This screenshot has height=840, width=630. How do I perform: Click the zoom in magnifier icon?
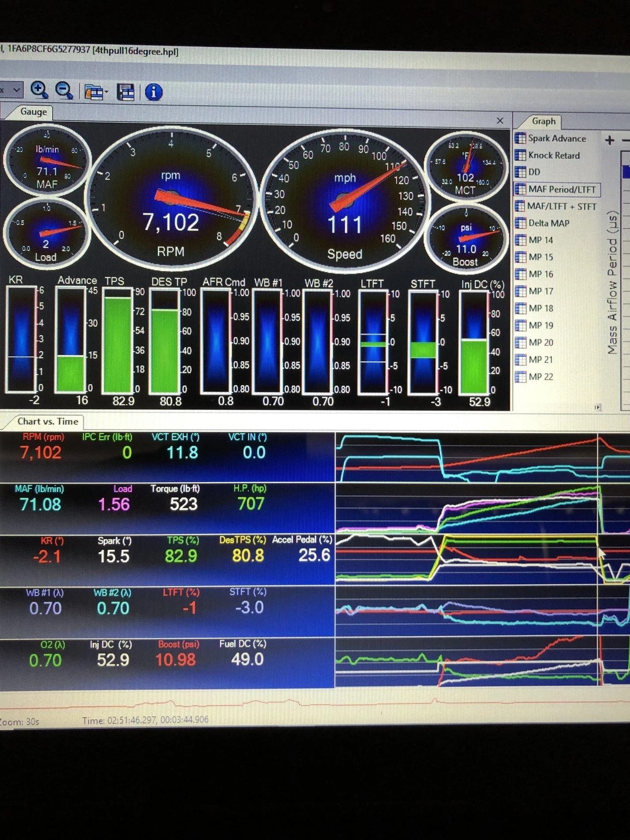(39, 90)
